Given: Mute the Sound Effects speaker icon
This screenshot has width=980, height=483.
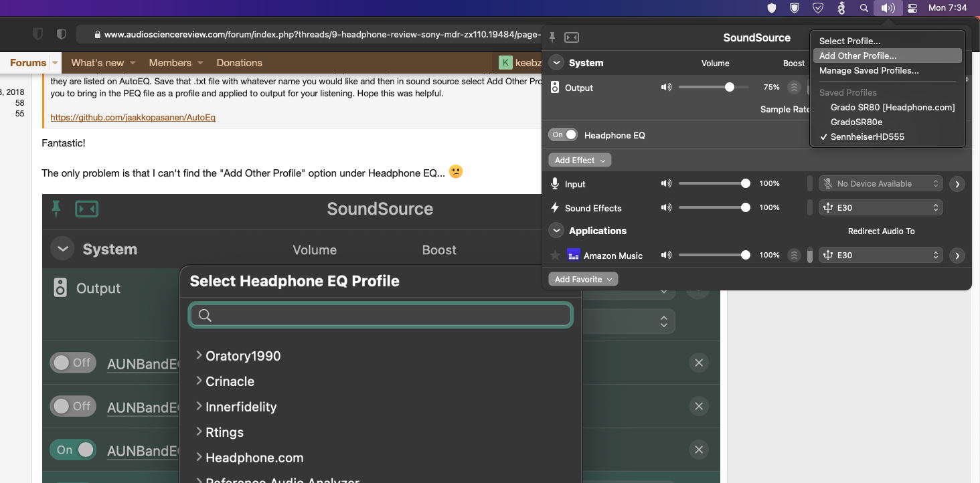Looking at the screenshot, I should click(x=666, y=207).
